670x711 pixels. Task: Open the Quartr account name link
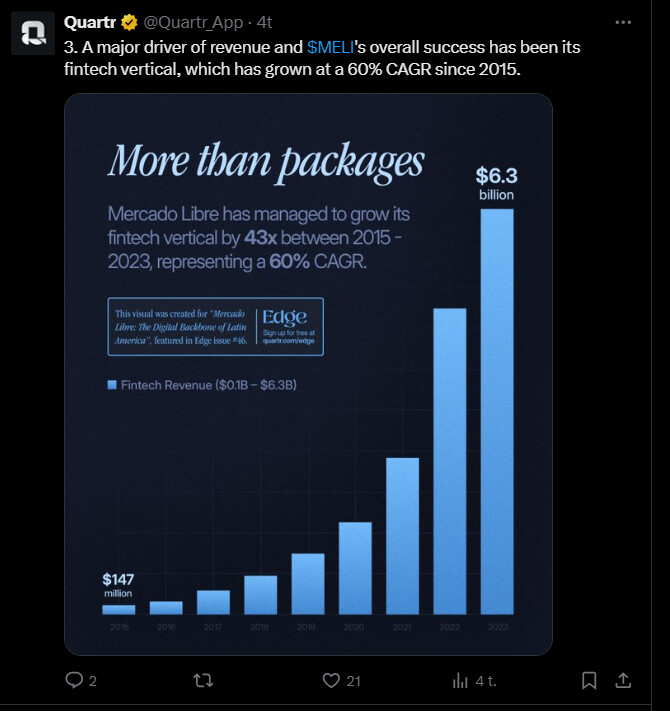pos(90,22)
